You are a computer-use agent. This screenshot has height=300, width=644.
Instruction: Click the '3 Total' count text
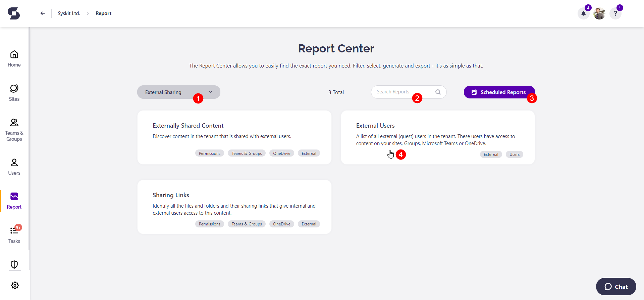[336, 92]
